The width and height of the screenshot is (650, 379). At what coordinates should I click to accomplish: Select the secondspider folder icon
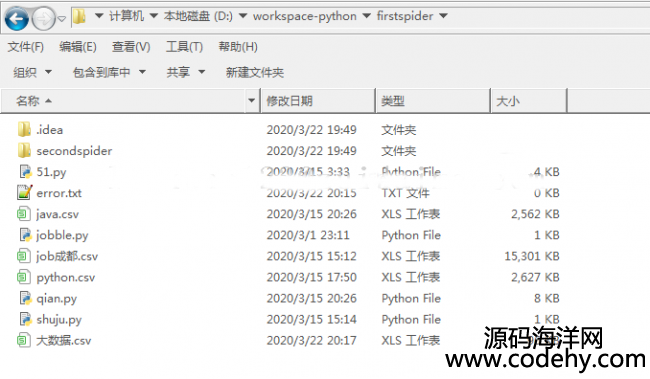point(24,151)
